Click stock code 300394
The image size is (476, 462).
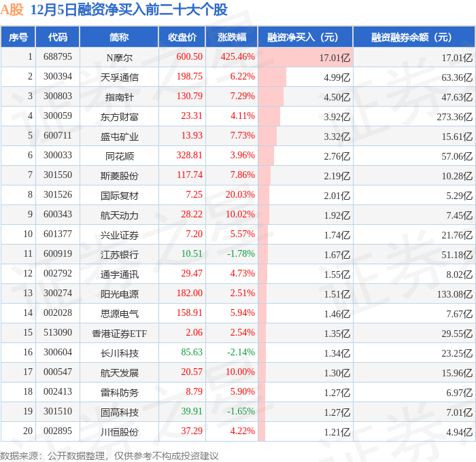(x=58, y=77)
